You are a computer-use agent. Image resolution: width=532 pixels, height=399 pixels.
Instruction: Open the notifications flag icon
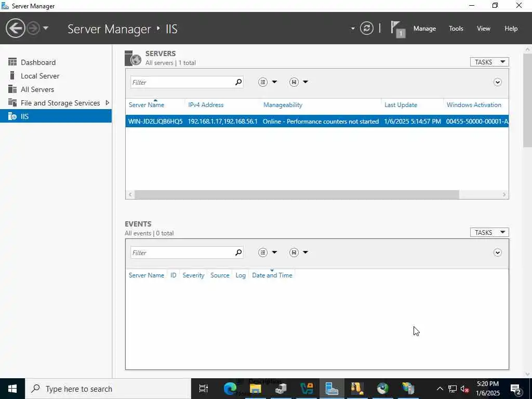(x=397, y=29)
